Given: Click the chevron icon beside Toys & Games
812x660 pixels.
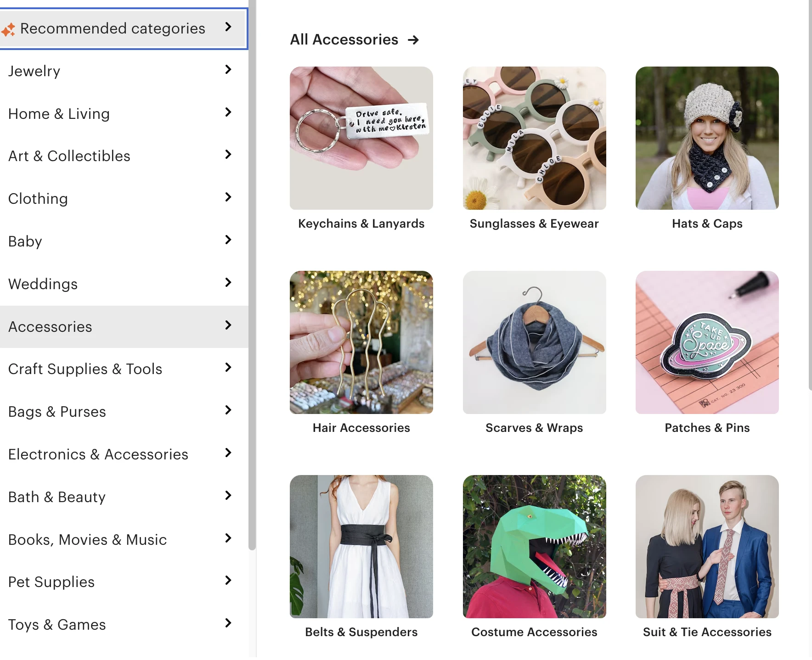Looking at the screenshot, I should tap(228, 623).
